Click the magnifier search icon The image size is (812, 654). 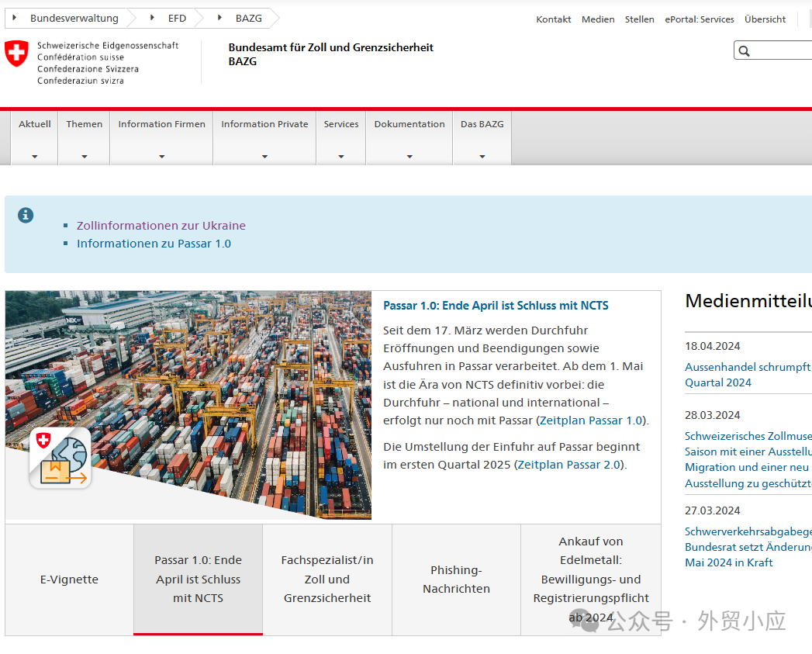pyautogui.click(x=745, y=50)
